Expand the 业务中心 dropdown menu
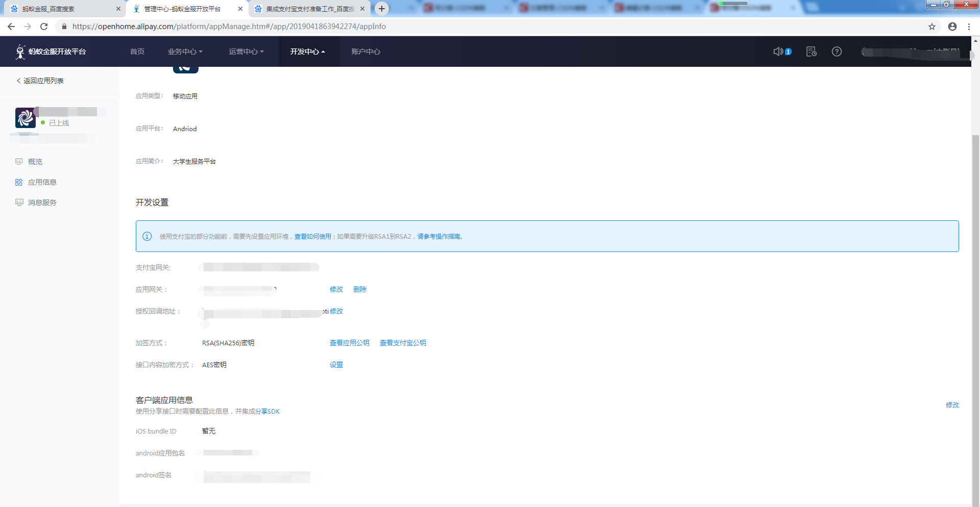Viewport: 980px width, 507px height. click(x=185, y=52)
